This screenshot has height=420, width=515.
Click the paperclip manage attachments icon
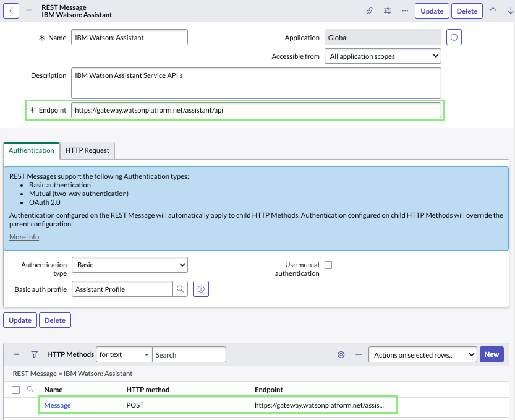point(370,11)
